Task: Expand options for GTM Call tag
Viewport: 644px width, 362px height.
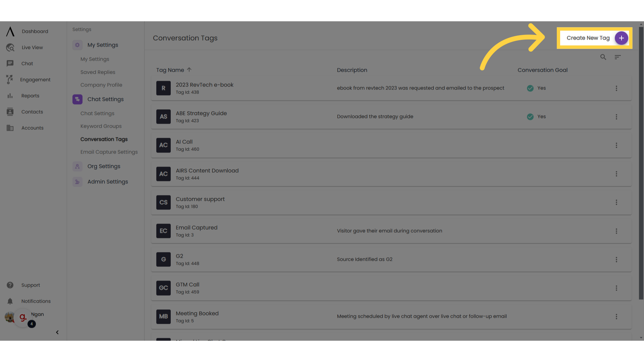Action: (x=616, y=288)
